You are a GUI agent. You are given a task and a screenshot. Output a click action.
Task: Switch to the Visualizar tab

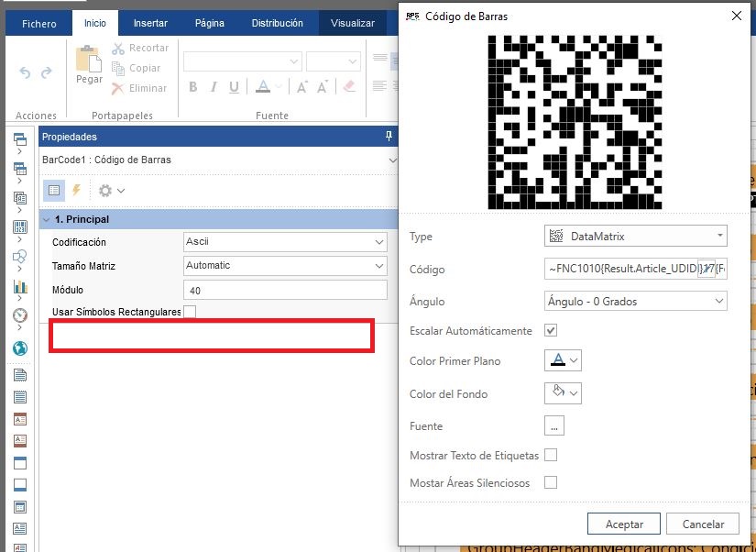pos(353,23)
